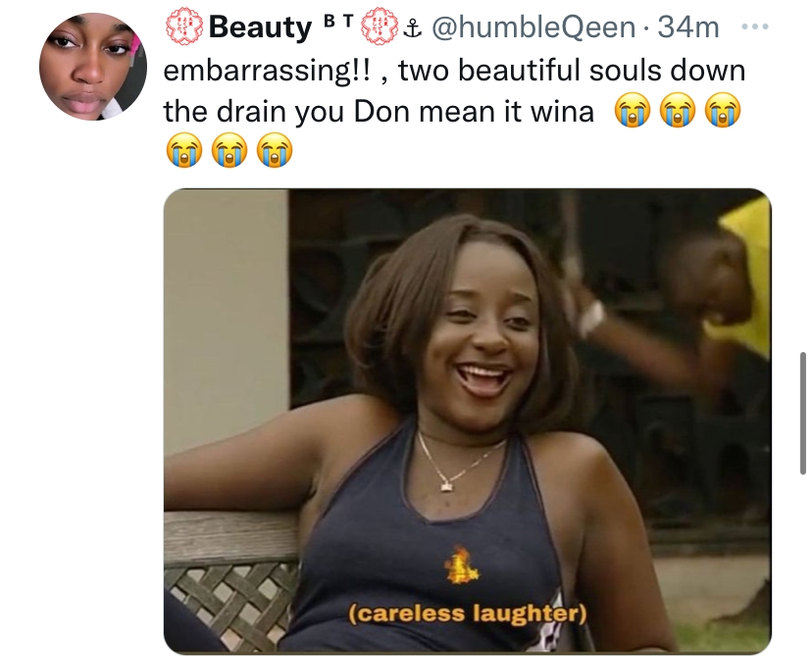812x663 pixels.
Task: Click the first crying emoji on the bottom row
Action: [183, 150]
